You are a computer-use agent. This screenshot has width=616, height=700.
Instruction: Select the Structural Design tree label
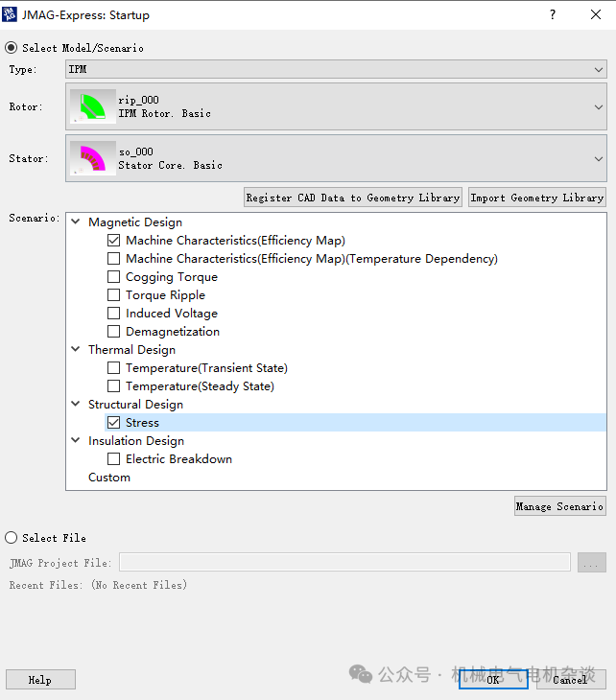(x=136, y=405)
